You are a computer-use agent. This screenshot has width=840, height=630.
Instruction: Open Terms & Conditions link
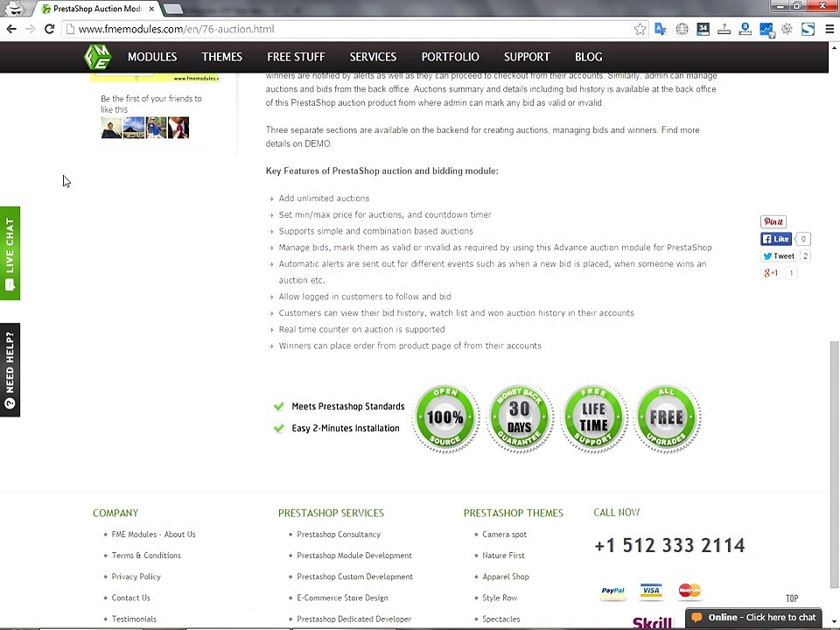tap(146, 556)
